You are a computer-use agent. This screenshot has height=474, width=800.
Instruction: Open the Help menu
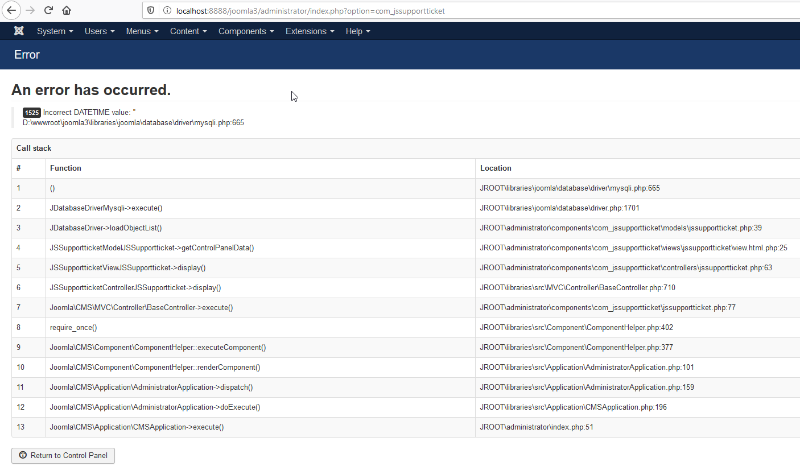357,31
